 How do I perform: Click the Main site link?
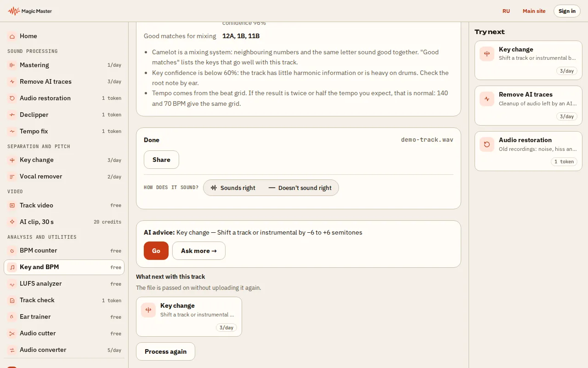point(534,11)
